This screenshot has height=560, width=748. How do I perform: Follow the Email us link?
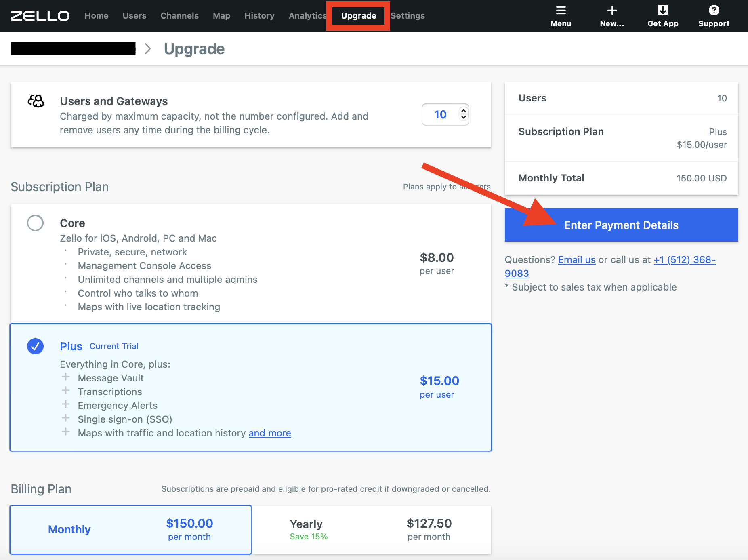click(x=576, y=260)
